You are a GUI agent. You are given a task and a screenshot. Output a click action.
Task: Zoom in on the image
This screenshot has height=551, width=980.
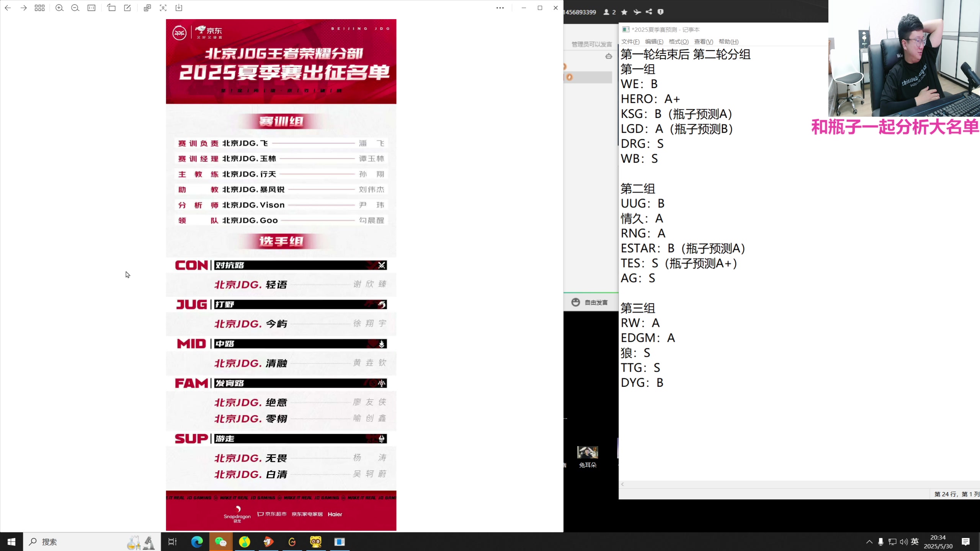[59, 8]
